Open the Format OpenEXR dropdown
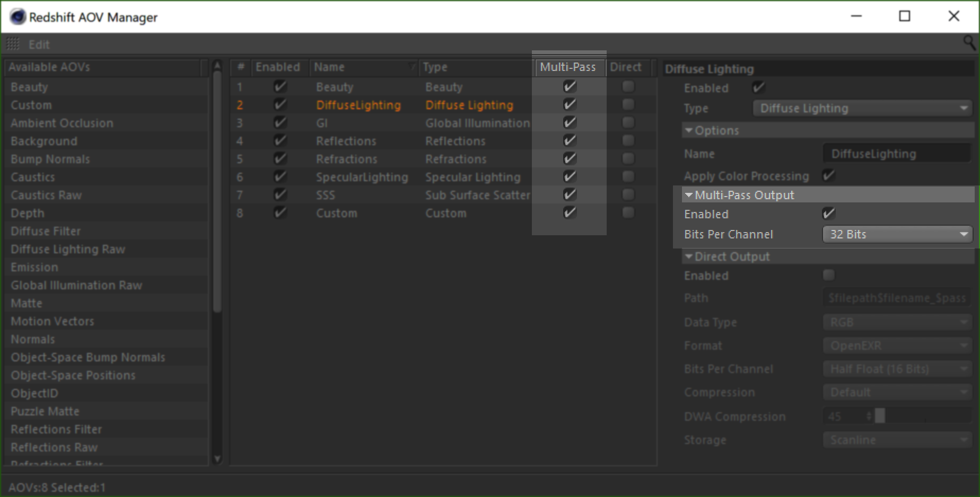980x497 pixels. pos(897,345)
